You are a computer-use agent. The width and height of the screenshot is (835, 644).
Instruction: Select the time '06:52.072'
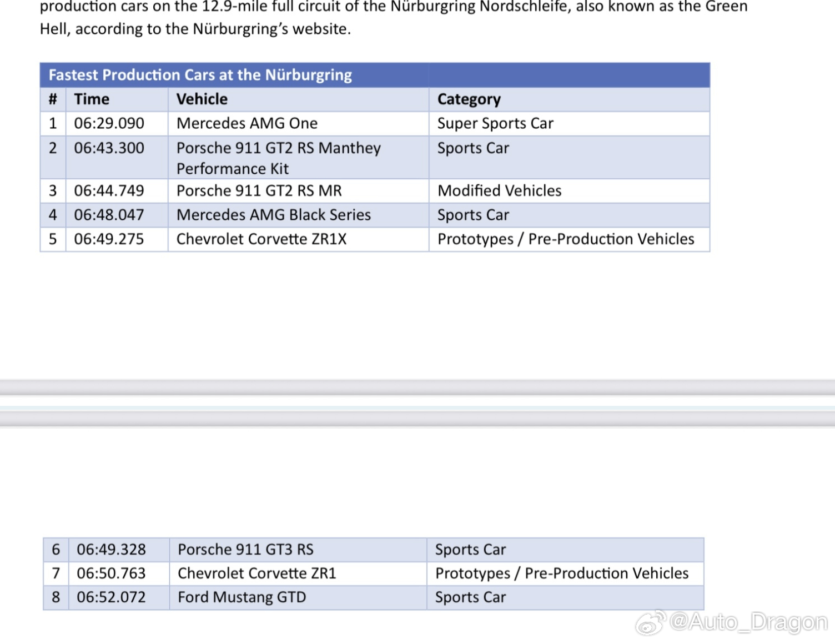point(111,597)
